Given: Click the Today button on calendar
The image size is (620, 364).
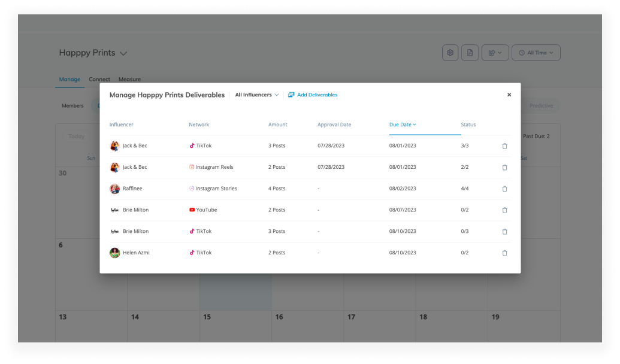Looking at the screenshot, I should point(76,136).
